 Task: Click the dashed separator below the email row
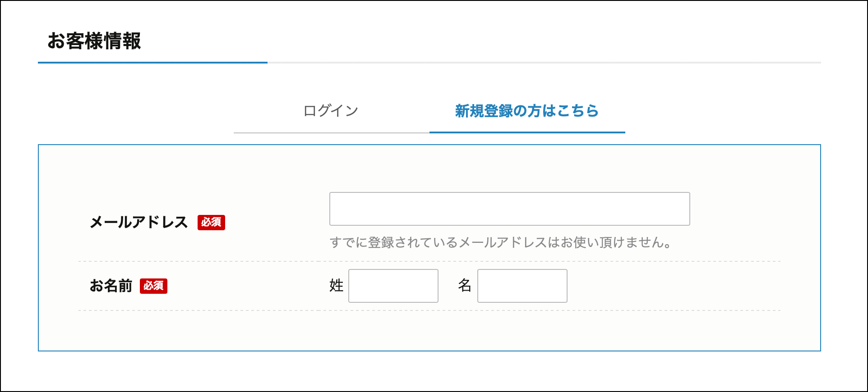pyautogui.click(x=429, y=261)
